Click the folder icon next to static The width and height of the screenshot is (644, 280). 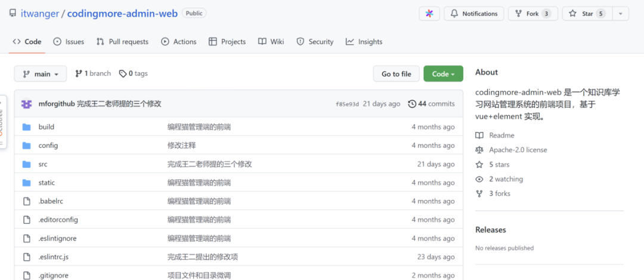pyautogui.click(x=27, y=183)
